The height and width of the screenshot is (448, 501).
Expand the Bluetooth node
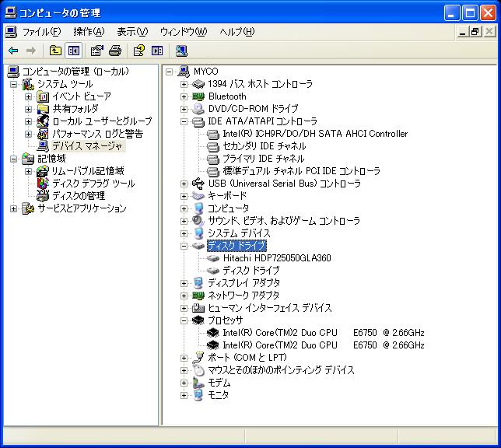click(184, 96)
